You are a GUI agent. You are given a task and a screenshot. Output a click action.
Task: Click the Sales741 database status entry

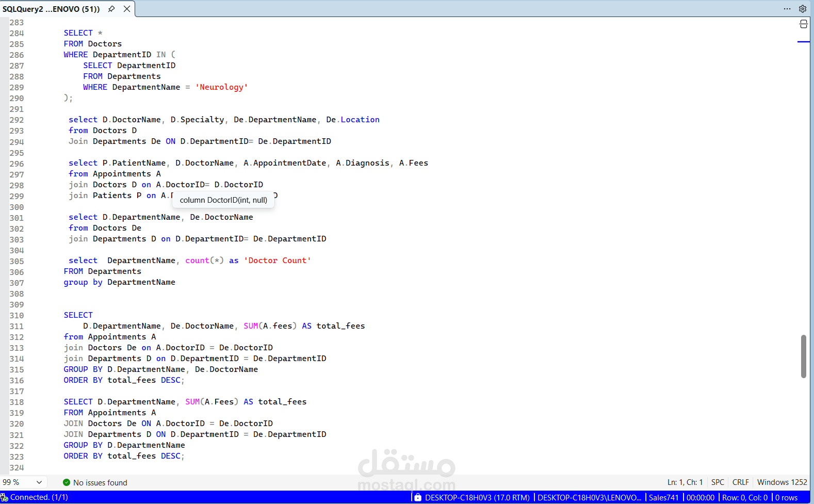click(x=663, y=498)
